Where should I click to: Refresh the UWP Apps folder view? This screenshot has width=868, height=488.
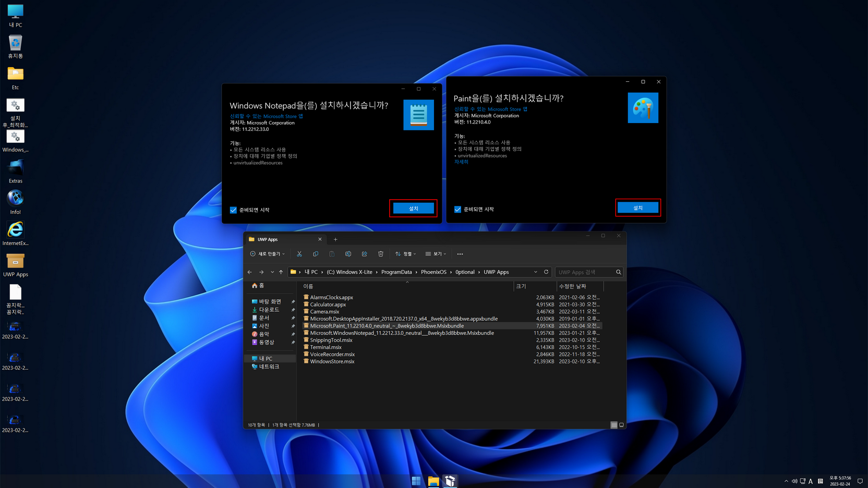546,272
